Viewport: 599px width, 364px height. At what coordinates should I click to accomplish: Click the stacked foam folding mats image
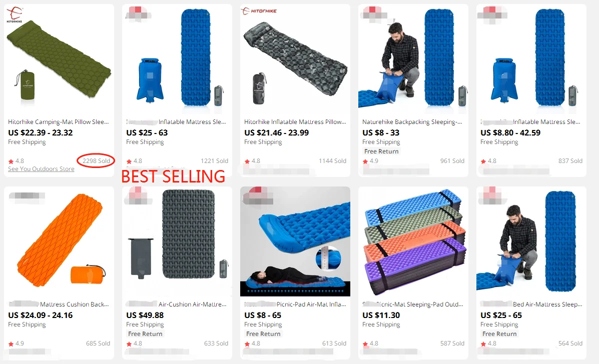click(413, 241)
